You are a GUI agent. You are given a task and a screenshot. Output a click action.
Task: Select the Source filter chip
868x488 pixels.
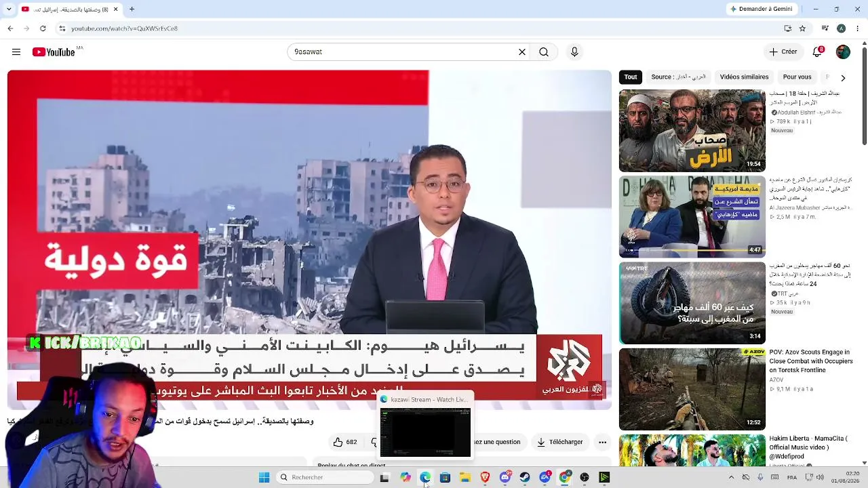tap(678, 77)
